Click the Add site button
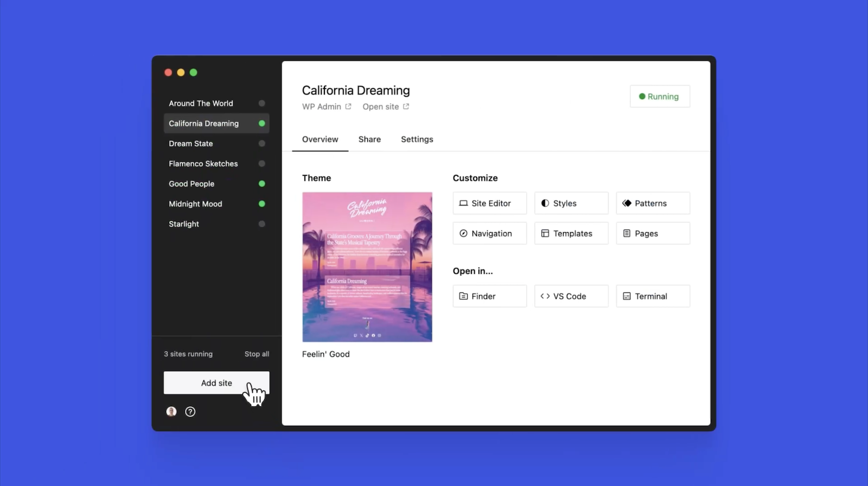The height and width of the screenshot is (486, 868). [x=216, y=383]
